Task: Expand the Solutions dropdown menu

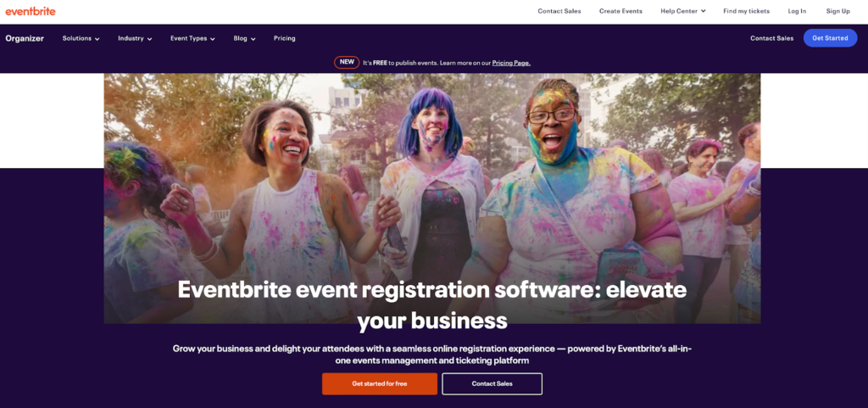Action: [81, 38]
